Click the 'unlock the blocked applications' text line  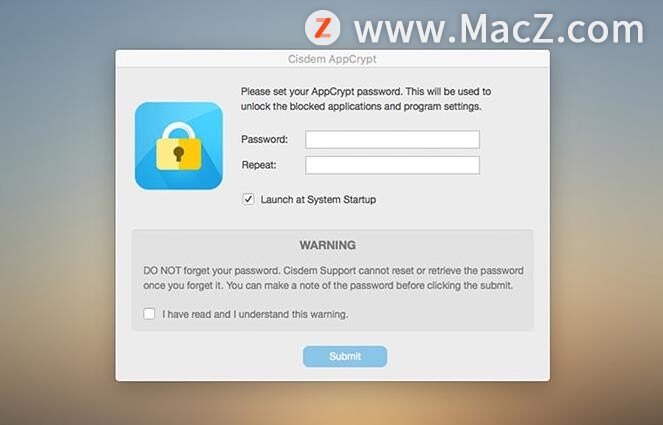click(x=361, y=107)
